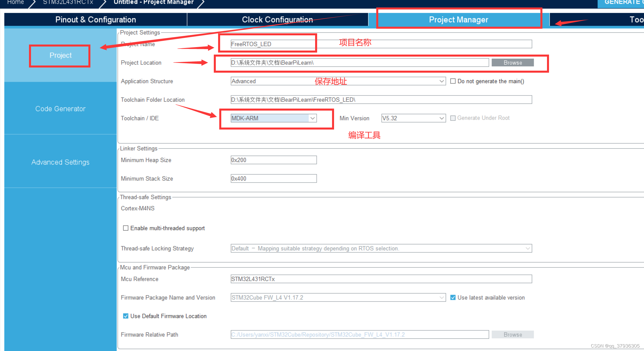Uncheck Use latest available version

453,298
